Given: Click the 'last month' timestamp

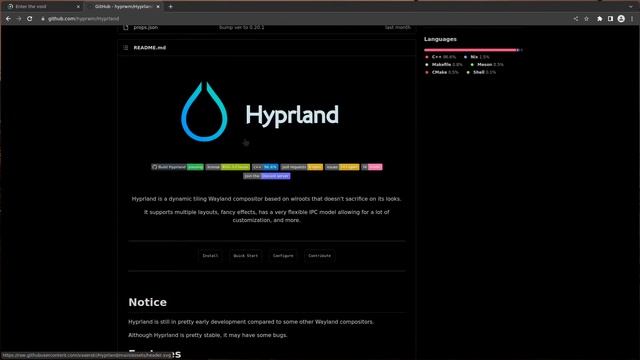Looking at the screenshot, I should point(398,27).
